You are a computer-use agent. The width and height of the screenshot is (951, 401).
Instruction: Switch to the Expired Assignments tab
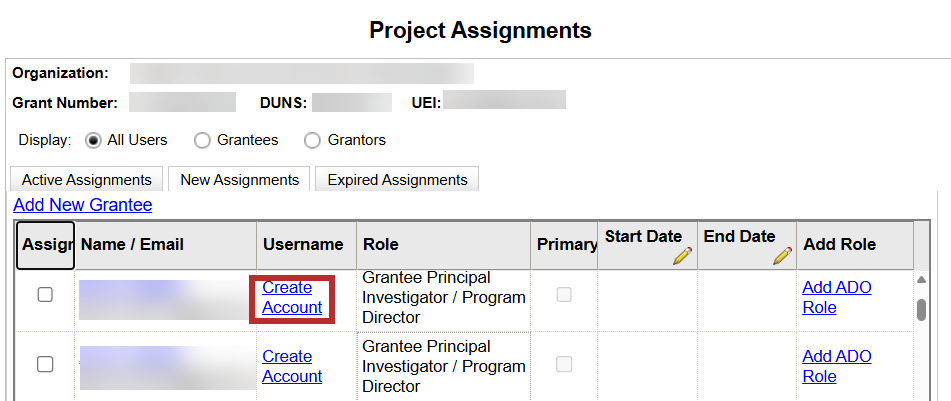[397, 180]
